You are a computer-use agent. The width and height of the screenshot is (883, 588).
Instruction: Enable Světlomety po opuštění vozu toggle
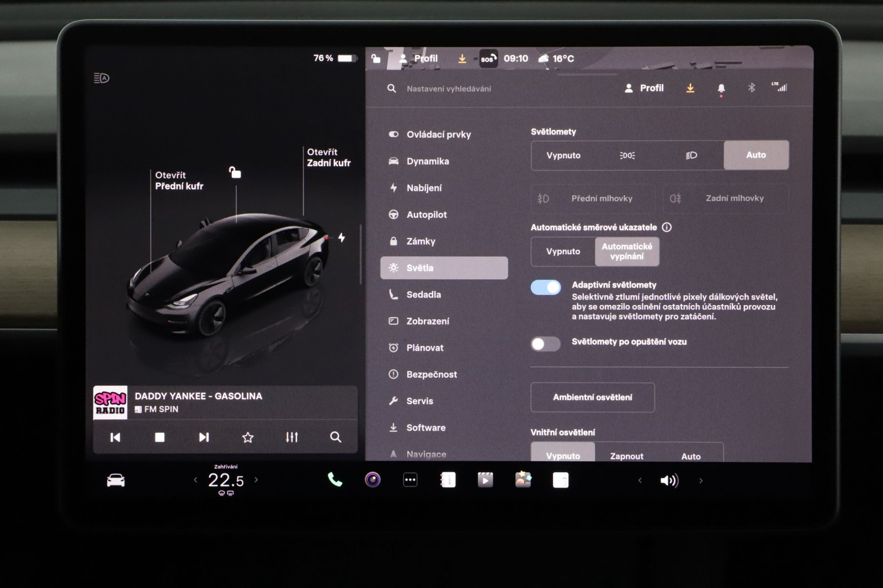click(545, 344)
